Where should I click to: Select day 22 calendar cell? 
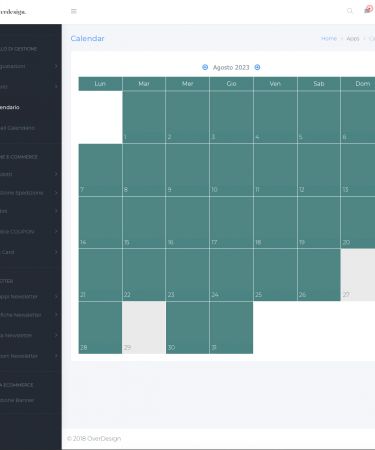tap(144, 275)
